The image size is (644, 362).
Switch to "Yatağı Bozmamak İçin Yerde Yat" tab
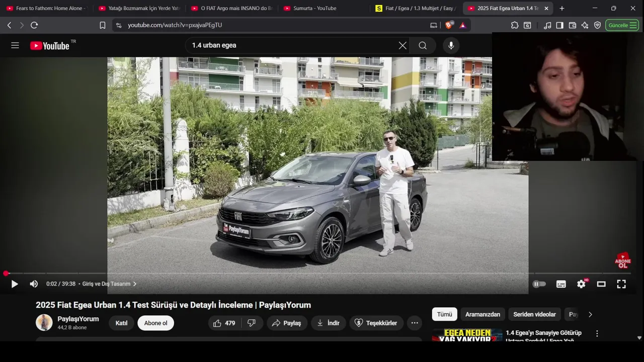(x=139, y=9)
